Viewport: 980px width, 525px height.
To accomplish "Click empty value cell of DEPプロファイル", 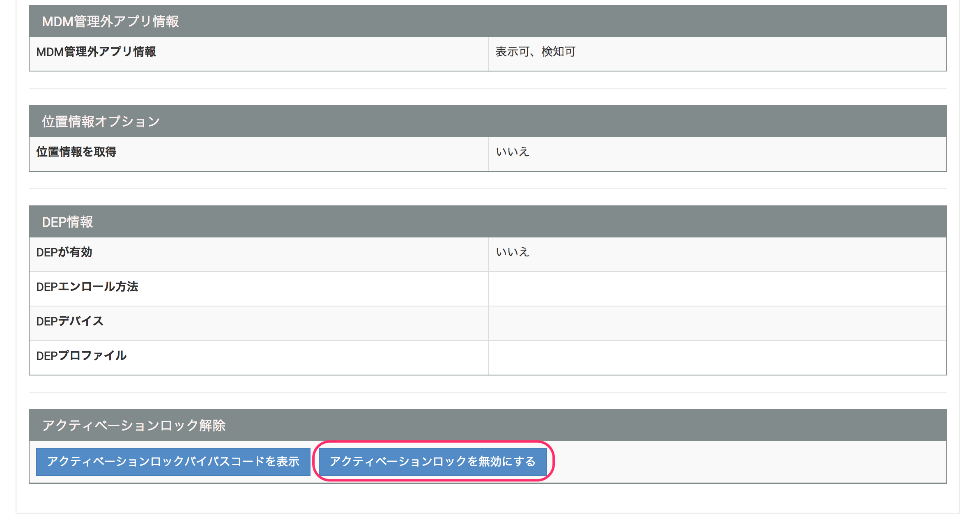I will pyautogui.click(x=717, y=357).
